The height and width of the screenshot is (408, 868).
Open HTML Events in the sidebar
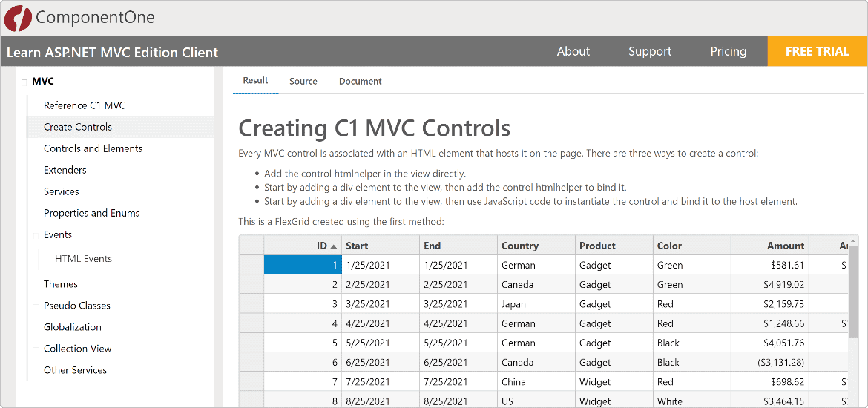pyautogui.click(x=83, y=259)
